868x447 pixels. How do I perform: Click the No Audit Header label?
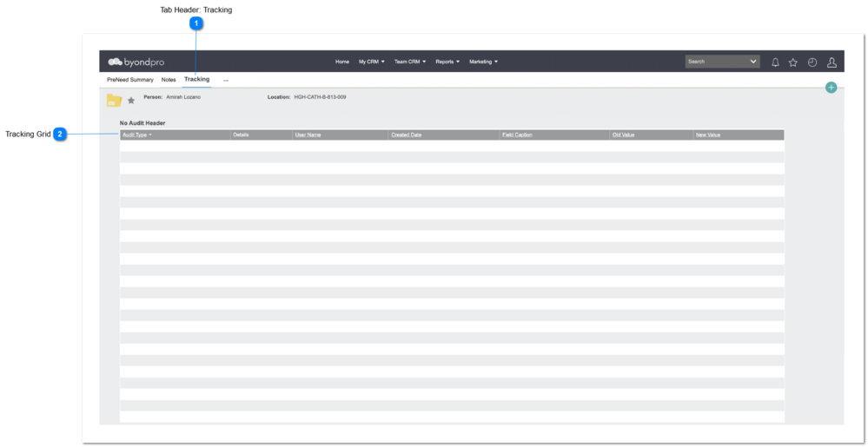pyautogui.click(x=142, y=122)
